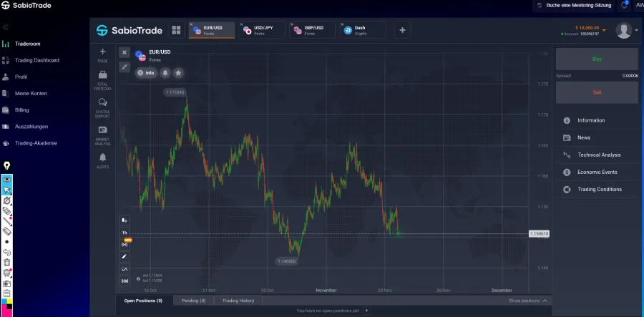The image size is (644, 317).
Task: Switch to the Dash crypto tab
Action: point(363,30)
